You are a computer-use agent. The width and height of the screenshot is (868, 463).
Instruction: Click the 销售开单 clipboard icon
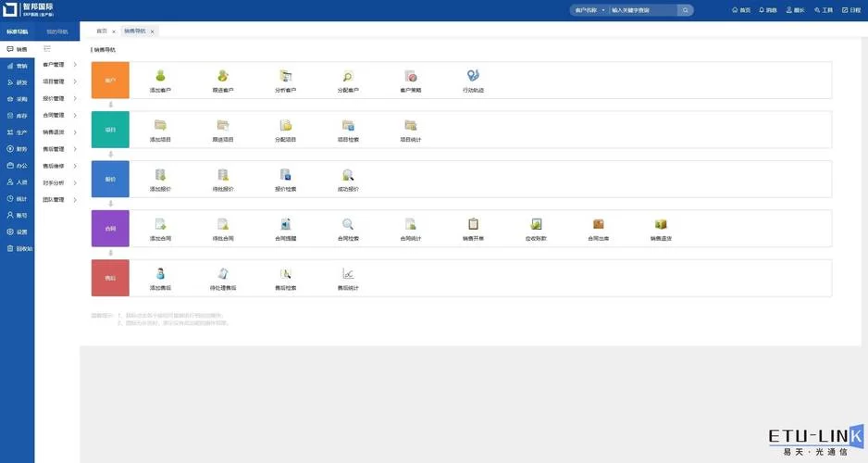(473, 225)
